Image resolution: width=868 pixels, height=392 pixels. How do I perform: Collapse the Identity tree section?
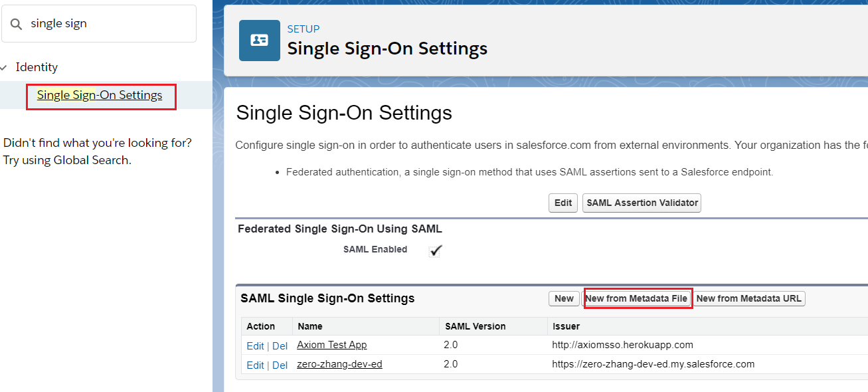[x=4, y=68]
